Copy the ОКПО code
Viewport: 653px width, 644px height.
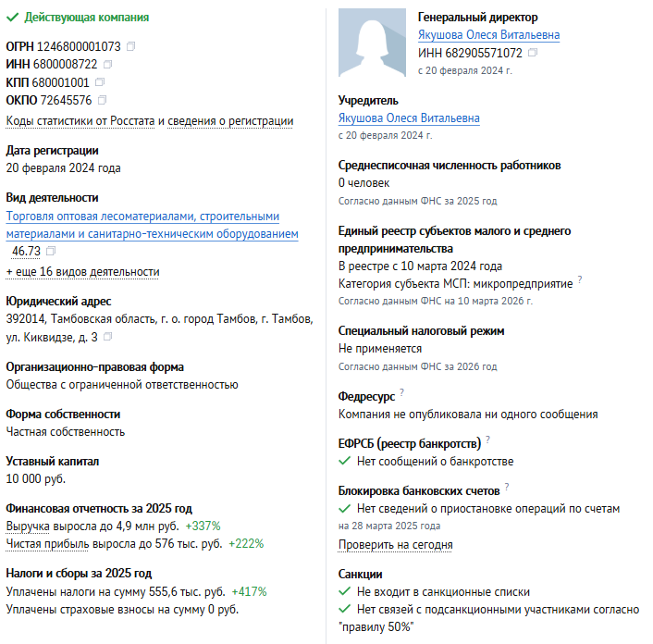(102, 100)
